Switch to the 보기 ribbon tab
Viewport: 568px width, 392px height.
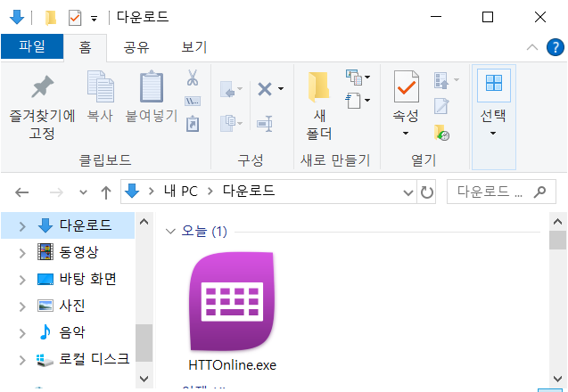pos(194,47)
